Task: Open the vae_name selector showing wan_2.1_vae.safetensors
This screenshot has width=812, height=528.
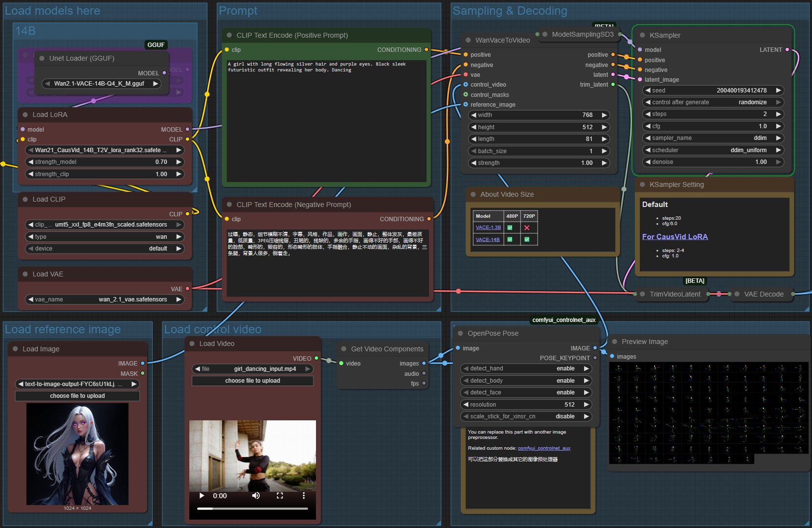Action: pyautogui.click(x=104, y=299)
